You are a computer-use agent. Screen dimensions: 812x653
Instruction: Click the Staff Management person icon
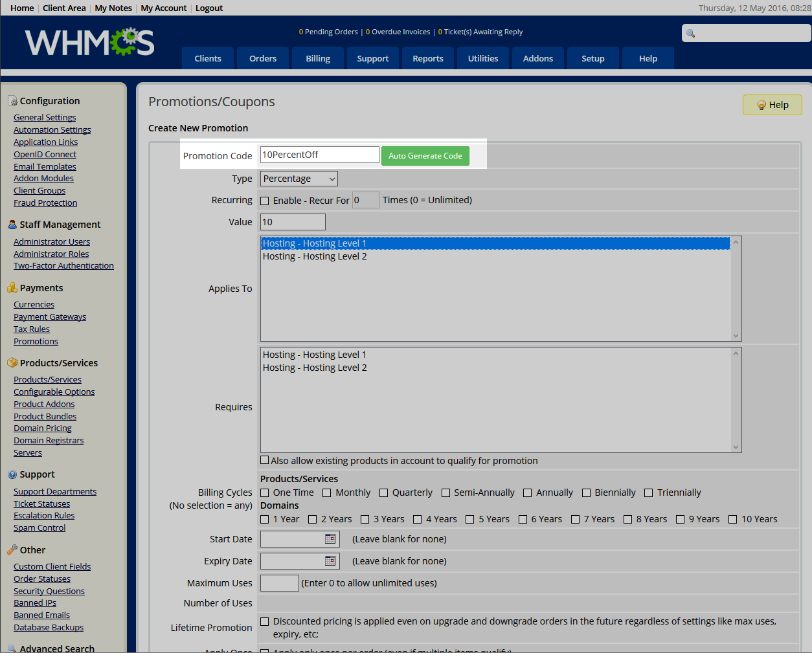[12, 225]
